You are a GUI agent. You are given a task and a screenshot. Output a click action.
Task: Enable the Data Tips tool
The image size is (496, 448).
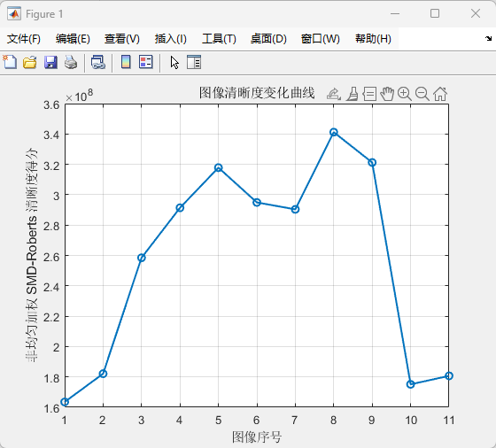[x=369, y=94]
